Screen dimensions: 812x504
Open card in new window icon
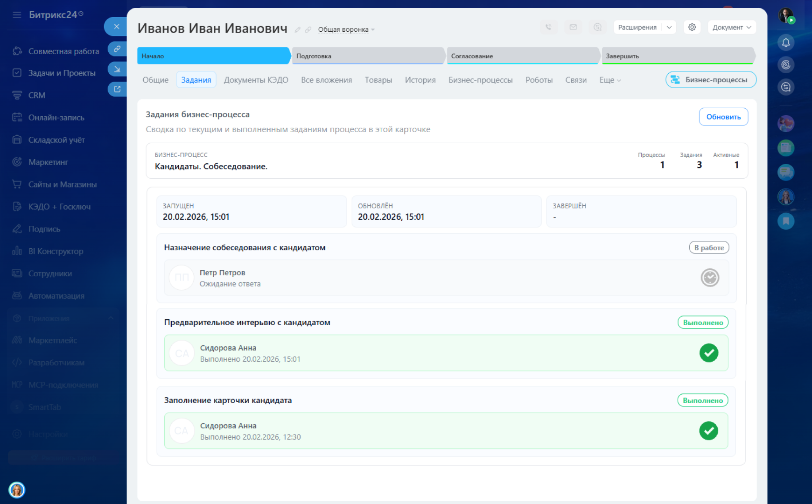[x=117, y=89]
